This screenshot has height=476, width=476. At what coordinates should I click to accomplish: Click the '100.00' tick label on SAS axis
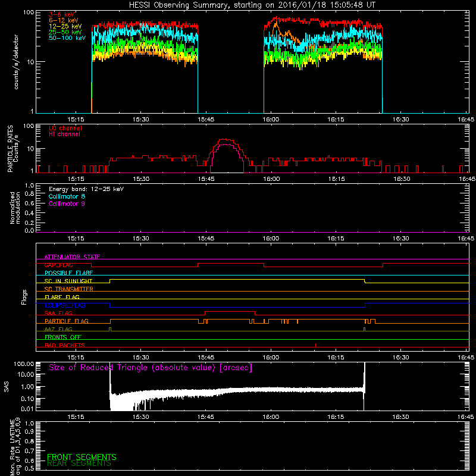pyautogui.click(x=24, y=364)
